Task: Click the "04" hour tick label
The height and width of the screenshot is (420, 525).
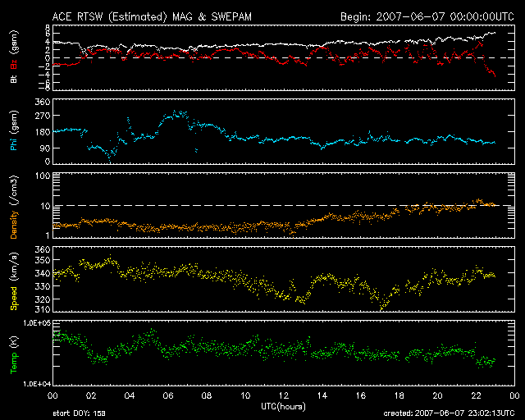Action: 130,395
